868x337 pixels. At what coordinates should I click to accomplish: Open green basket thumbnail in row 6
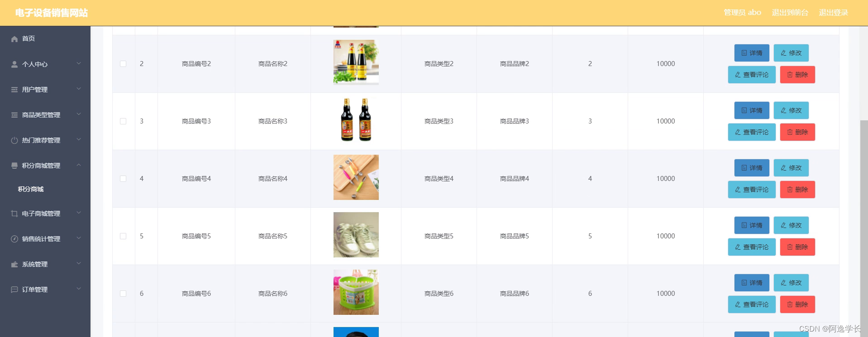356,292
